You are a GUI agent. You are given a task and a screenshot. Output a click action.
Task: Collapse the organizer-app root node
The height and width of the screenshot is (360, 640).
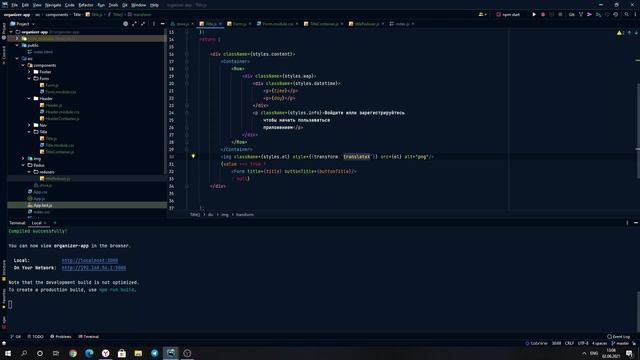pyautogui.click(x=11, y=32)
